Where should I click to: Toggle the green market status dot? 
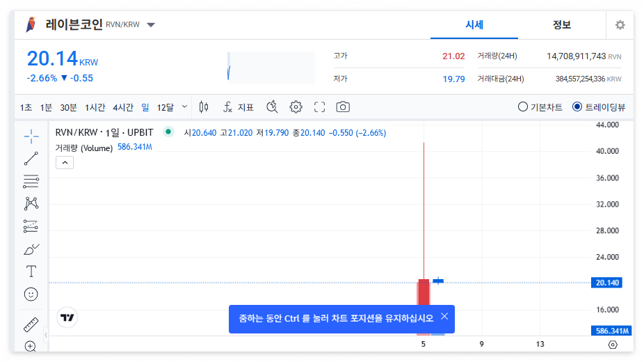pyautogui.click(x=168, y=132)
